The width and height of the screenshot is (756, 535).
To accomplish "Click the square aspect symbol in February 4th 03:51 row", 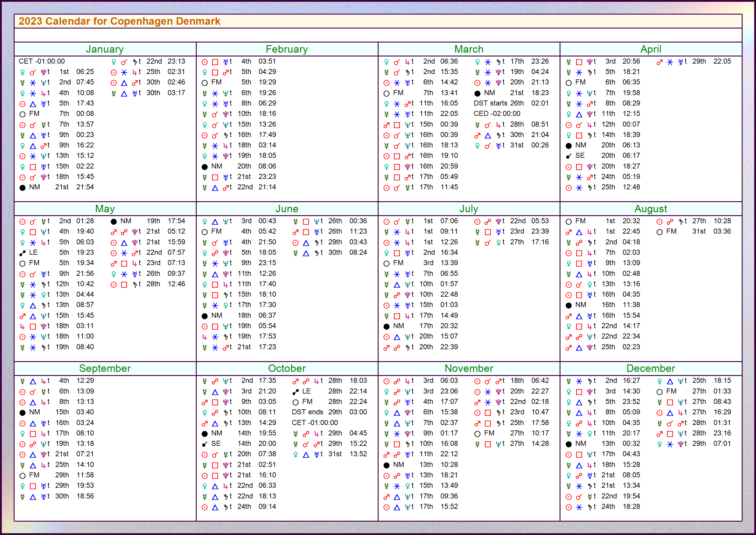I will point(215,62).
